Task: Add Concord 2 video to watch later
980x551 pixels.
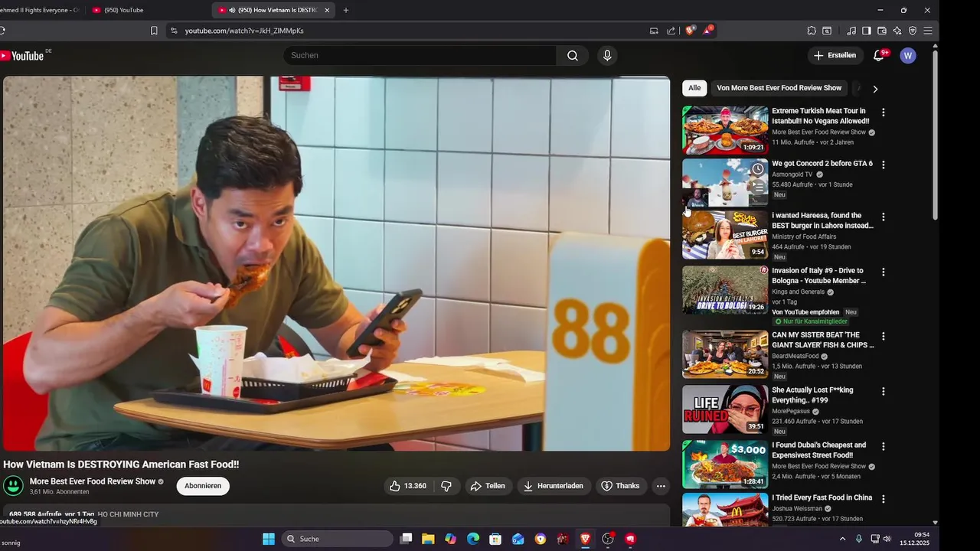Action: point(757,168)
